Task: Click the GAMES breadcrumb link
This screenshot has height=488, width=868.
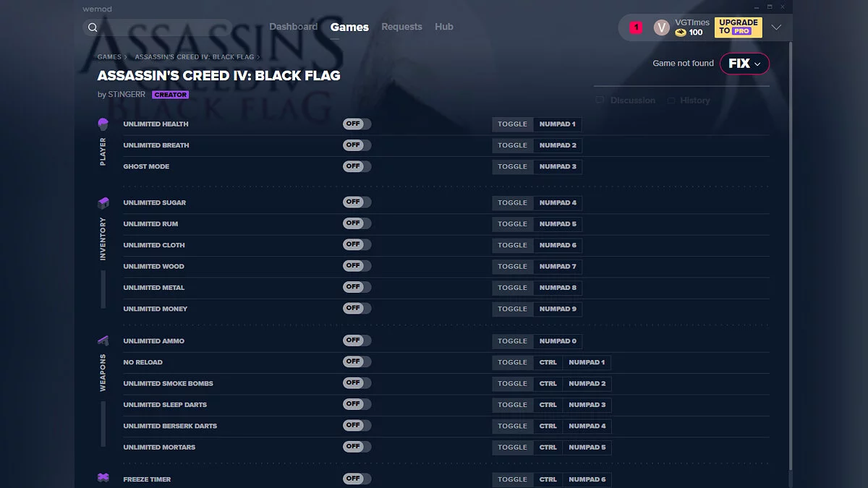Action: 110,56
